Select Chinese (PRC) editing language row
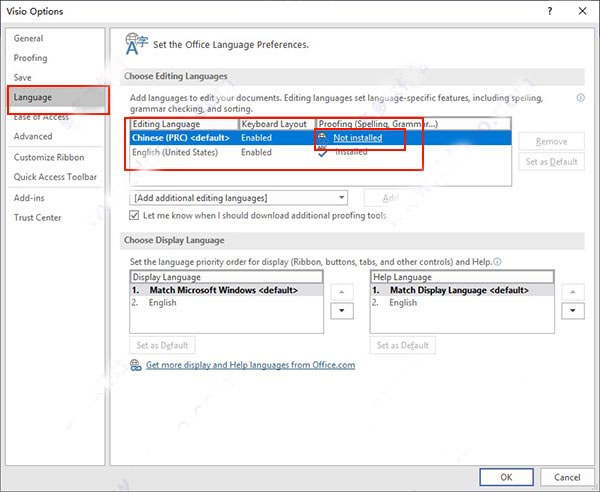Image resolution: width=600 pixels, height=492 pixels. coord(321,138)
